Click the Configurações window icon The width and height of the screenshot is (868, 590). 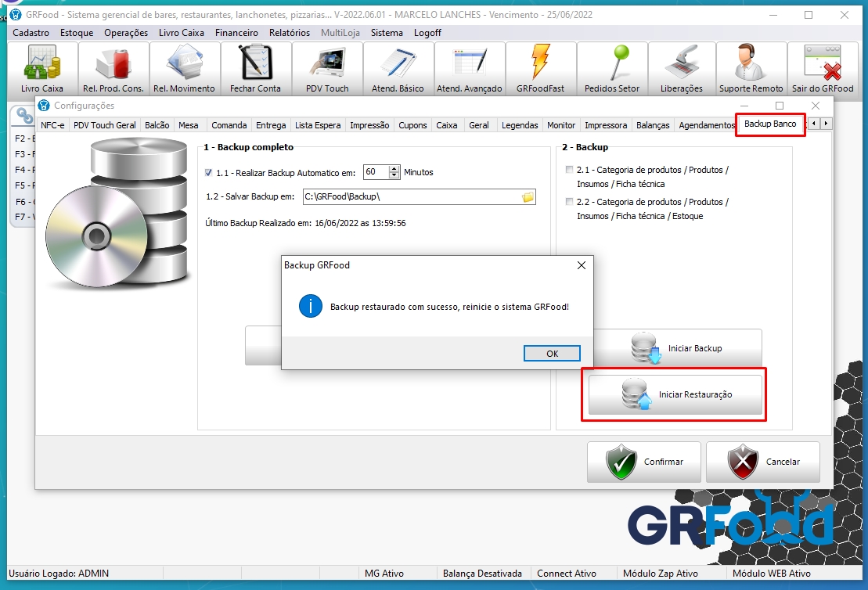tap(44, 105)
